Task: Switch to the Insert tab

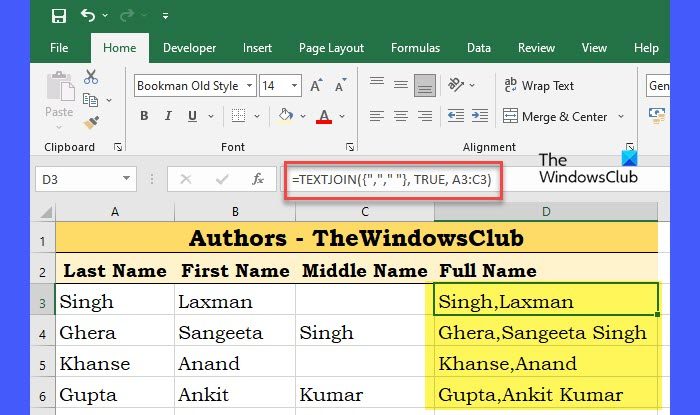Action: (257, 48)
